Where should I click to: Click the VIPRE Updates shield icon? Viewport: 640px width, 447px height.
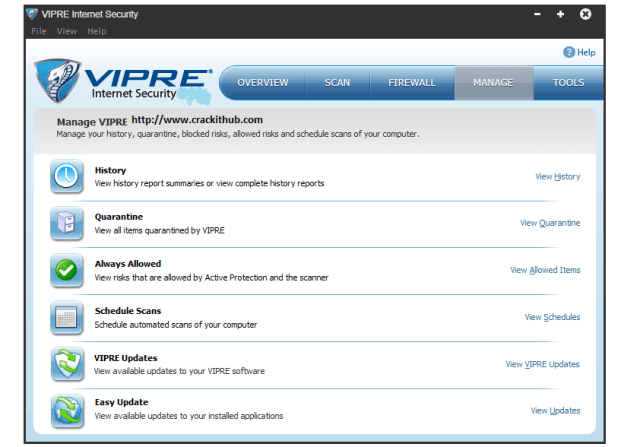pos(67,364)
